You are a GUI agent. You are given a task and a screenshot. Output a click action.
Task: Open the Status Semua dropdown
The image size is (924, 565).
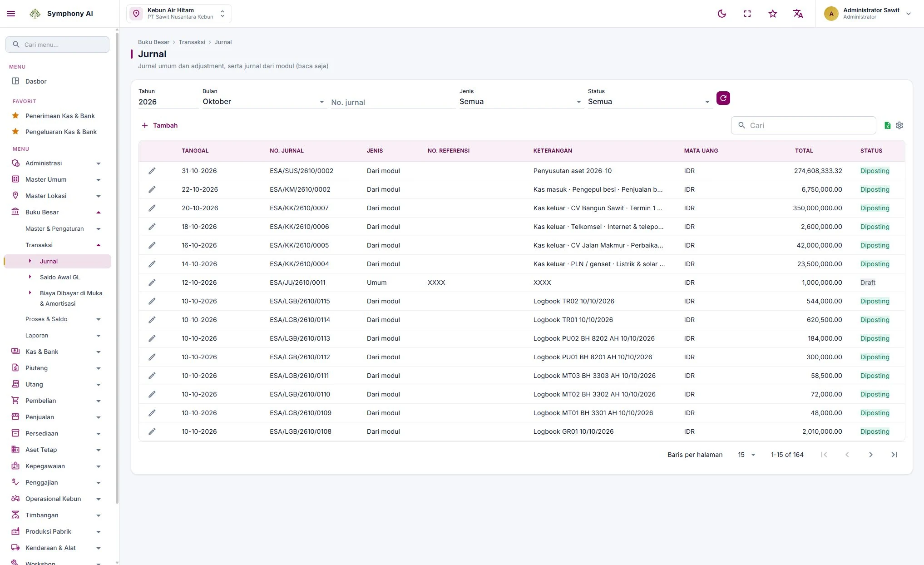coord(650,102)
